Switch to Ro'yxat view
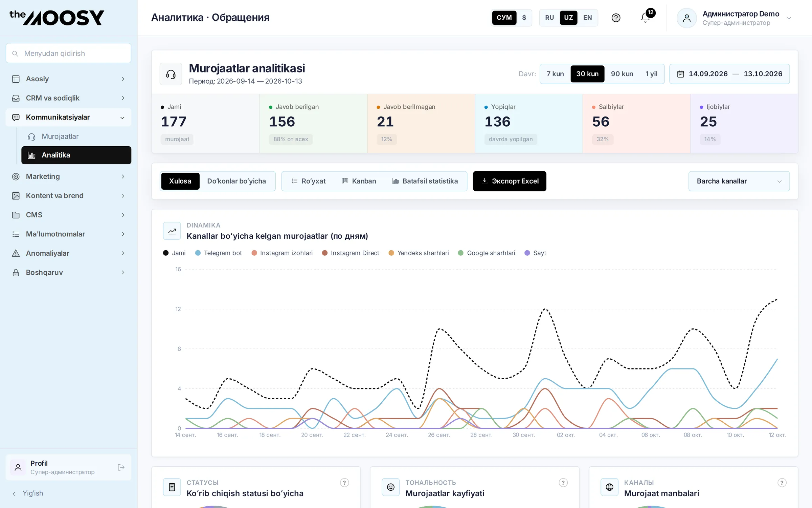Screen dimensions: 812x508 pyautogui.click(x=309, y=181)
